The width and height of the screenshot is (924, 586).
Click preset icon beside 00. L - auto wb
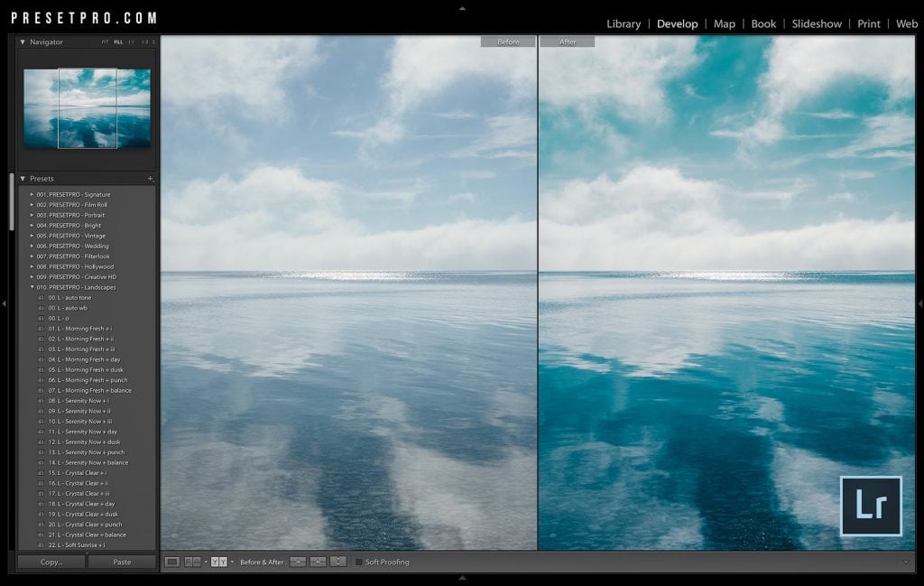pyautogui.click(x=41, y=308)
